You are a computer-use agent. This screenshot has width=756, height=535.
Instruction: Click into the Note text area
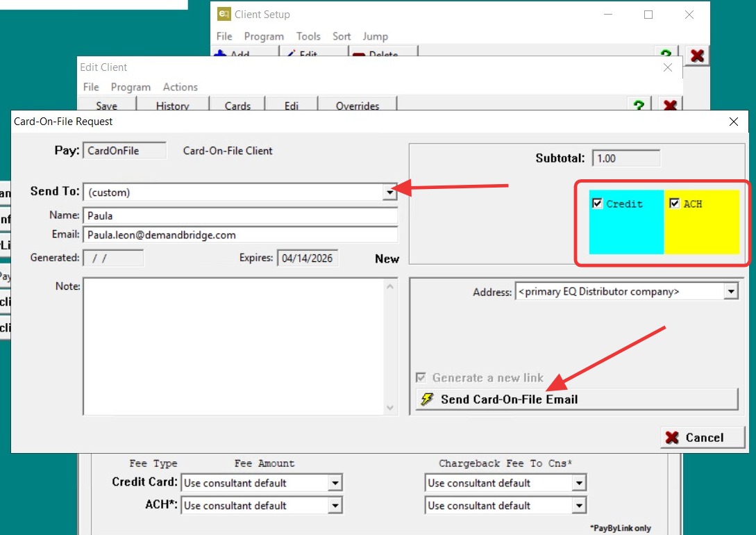point(234,347)
